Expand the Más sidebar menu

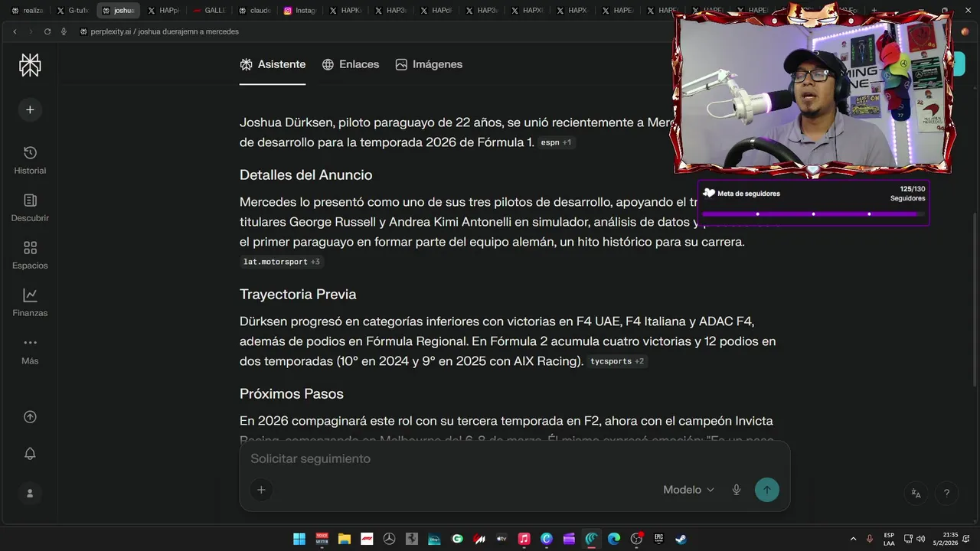(30, 350)
